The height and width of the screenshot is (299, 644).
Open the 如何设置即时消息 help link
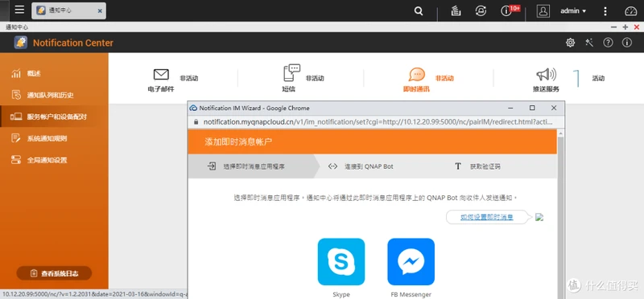click(x=487, y=217)
